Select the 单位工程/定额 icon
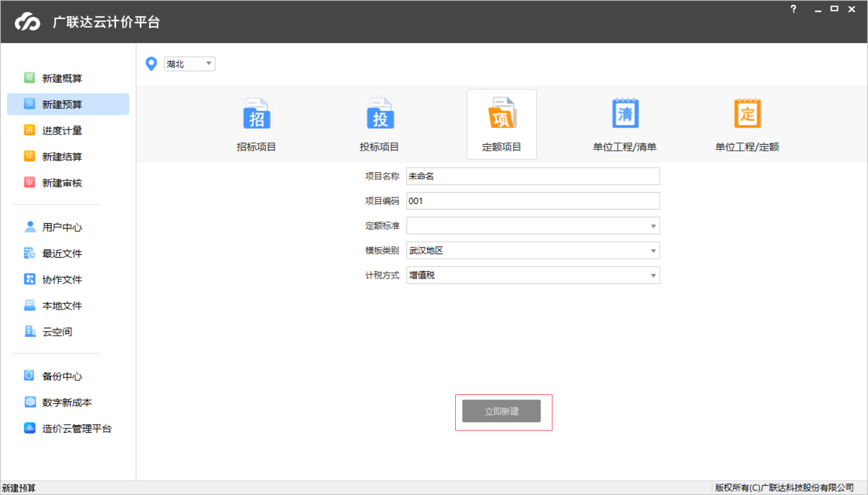 [x=748, y=114]
